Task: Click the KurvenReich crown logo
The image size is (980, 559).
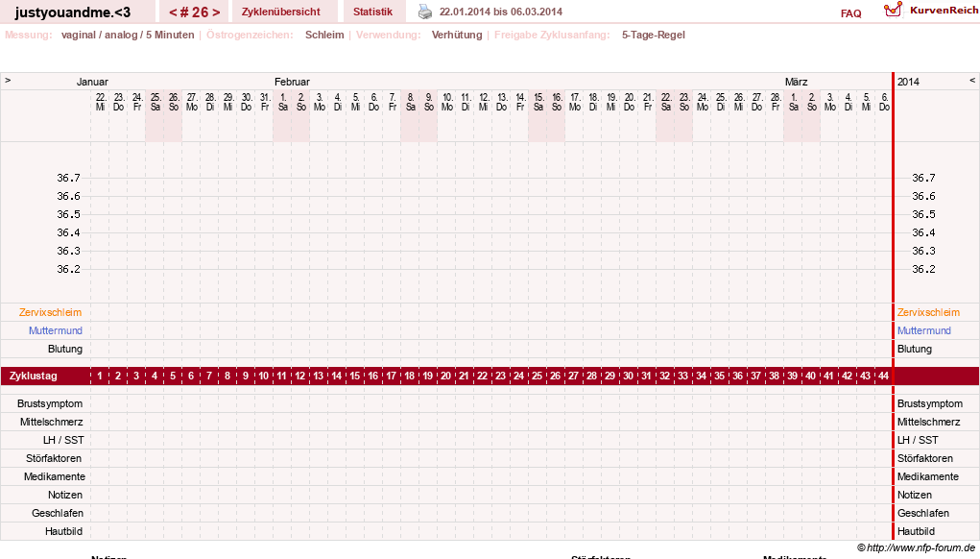Action: click(x=893, y=10)
